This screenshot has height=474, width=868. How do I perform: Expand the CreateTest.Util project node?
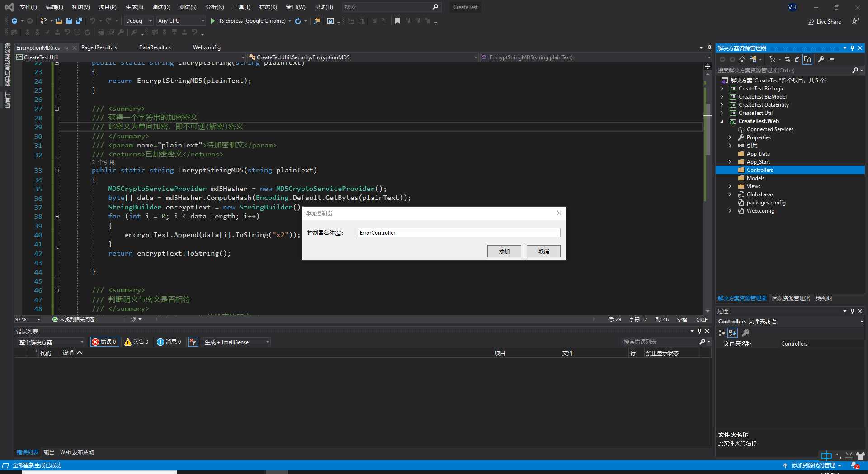[722, 113]
